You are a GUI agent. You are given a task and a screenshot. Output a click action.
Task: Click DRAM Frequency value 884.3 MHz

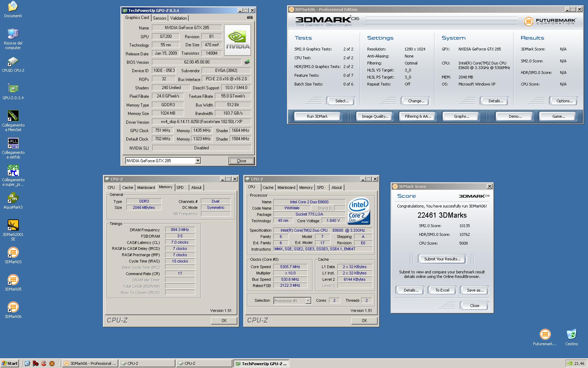(x=180, y=230)
